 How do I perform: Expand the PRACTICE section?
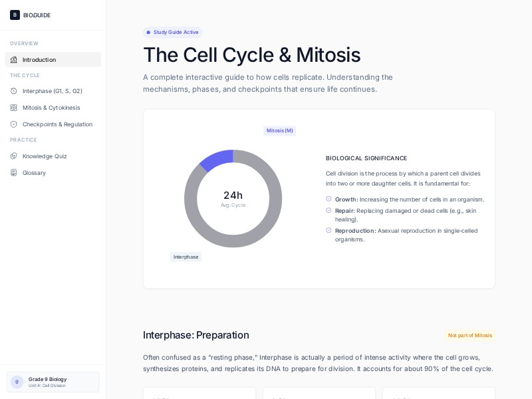[x=23, y=140]
